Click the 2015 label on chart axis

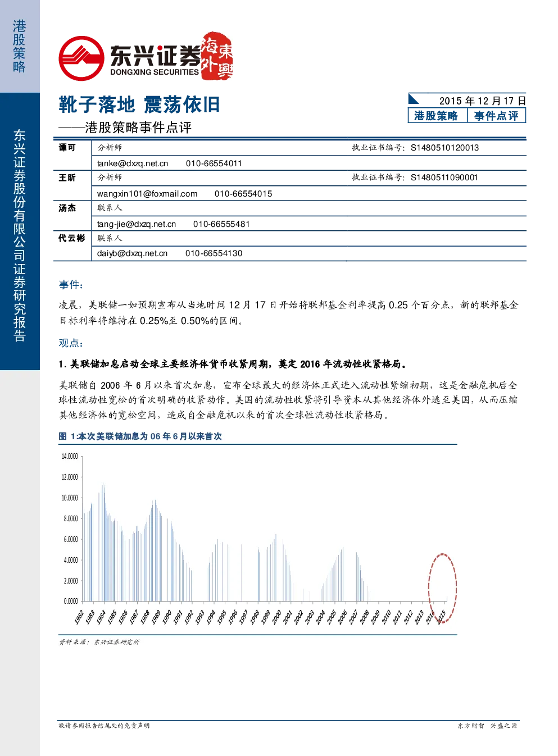tap(442, 616)
